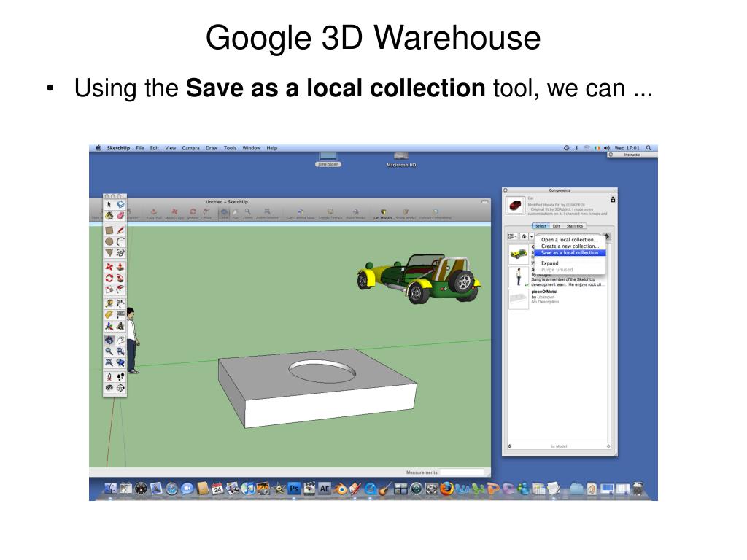Select the Look Around eye tool
The height and width of the screenshot is (560, 747).
click(x=109, y=388)
